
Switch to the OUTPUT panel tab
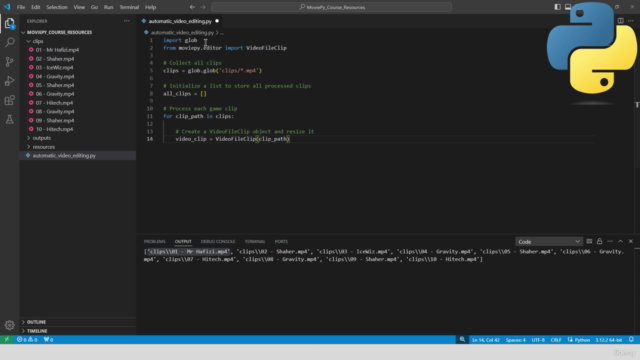pos(183,242)
